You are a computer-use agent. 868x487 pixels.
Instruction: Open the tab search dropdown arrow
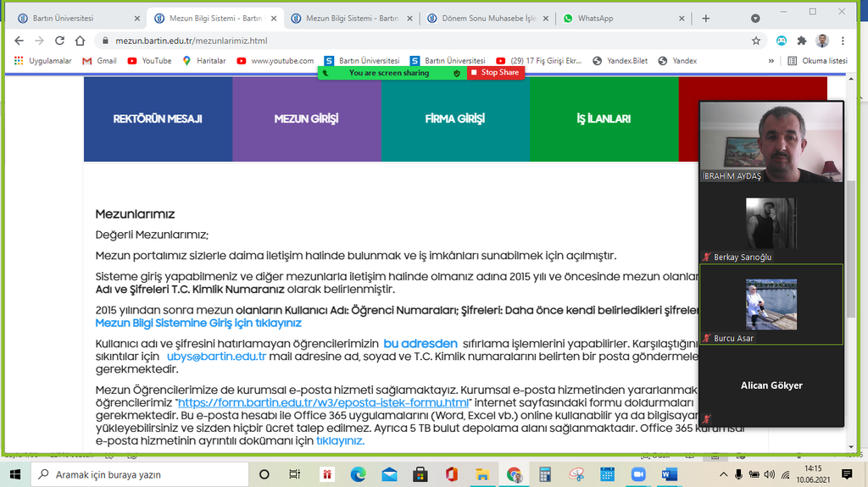[x=755, y=19]
